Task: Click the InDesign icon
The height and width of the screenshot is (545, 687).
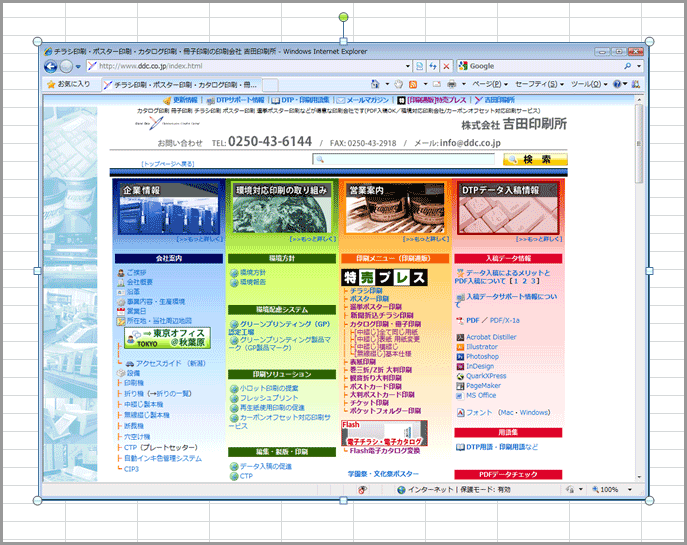Action: [x=460, y=367]
